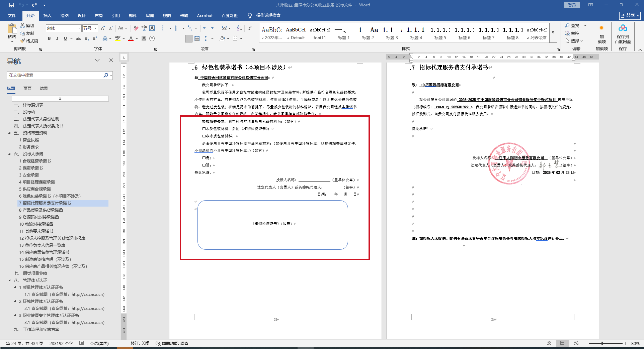Jump to 8 产品质量及供货承诺函 heading
644x349 pixels.
[41, 210]
